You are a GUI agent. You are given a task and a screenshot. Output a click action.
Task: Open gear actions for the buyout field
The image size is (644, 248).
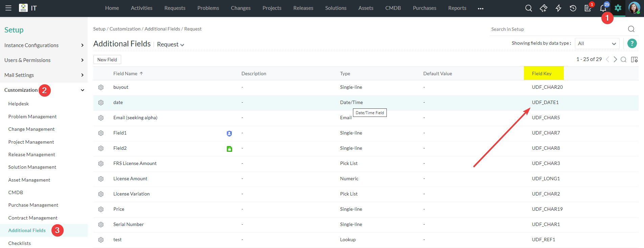101,87
